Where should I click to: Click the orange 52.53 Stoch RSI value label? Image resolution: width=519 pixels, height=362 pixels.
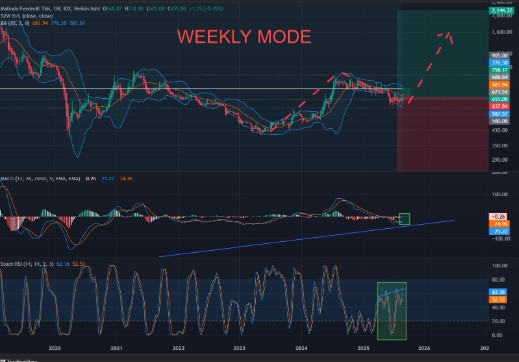(x=498, y=299)
